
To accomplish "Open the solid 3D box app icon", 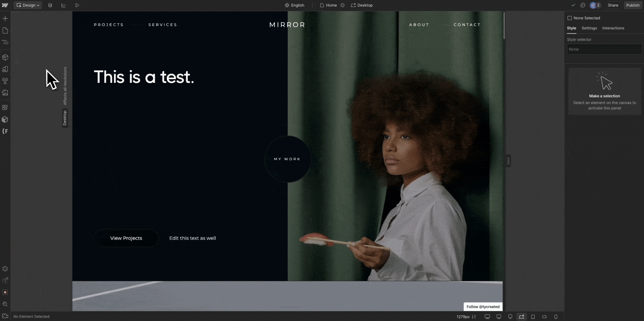I will pyautogui.click(x=5, y=119).
